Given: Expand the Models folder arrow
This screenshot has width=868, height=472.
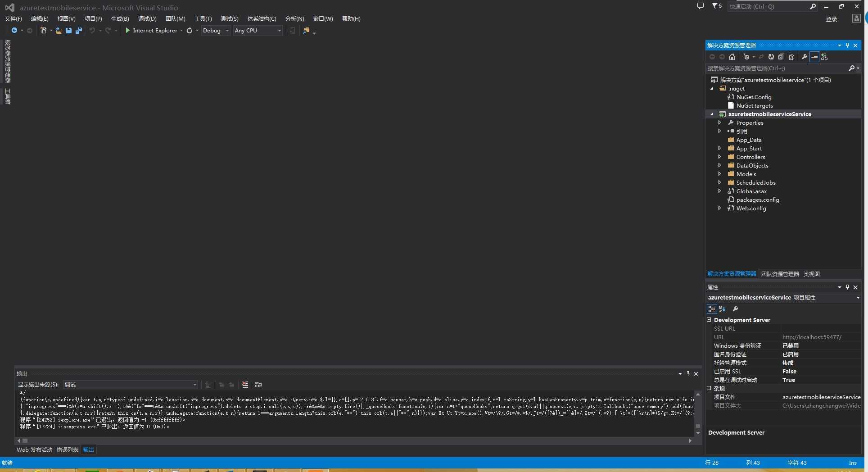Looking at the screenshot, I should pyautogui.click(x=719, y=174).
